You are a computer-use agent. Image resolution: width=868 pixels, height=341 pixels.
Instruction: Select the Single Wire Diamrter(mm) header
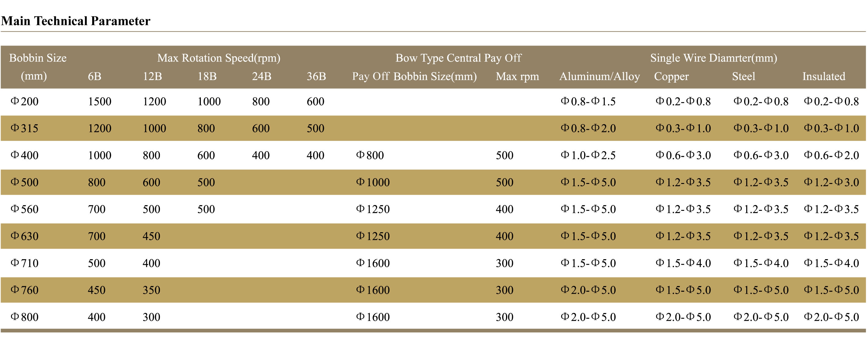tap(713, 58)
